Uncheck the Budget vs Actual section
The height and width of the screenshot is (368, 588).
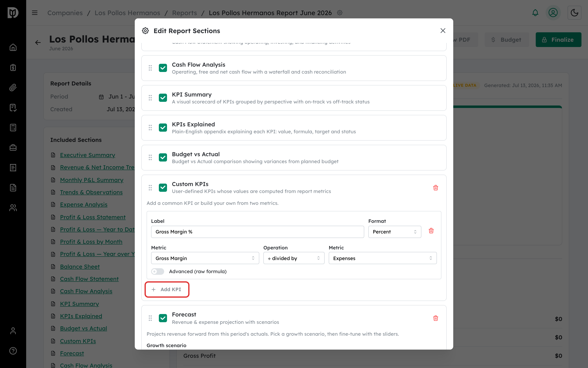pyautogui.click(x=163, y=157)
